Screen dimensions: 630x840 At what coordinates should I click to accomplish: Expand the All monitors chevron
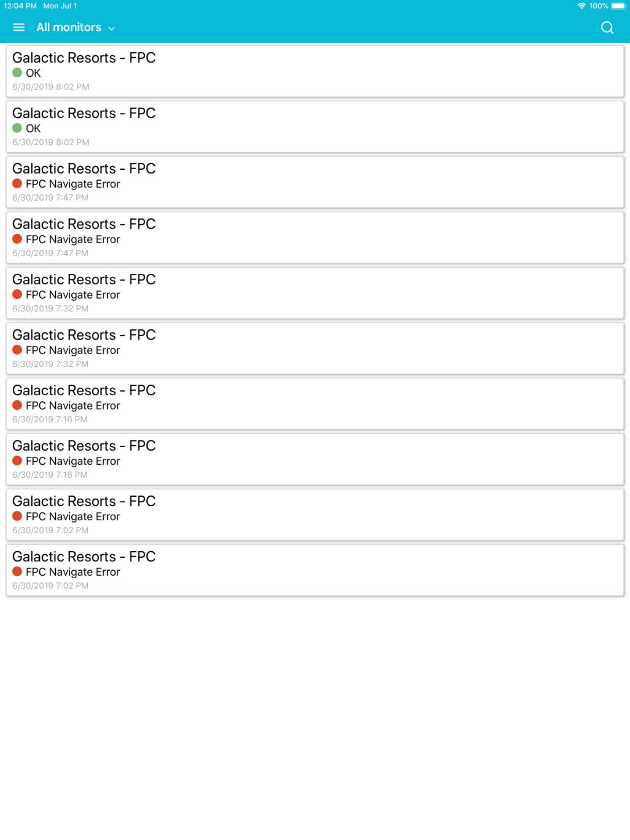111,29
